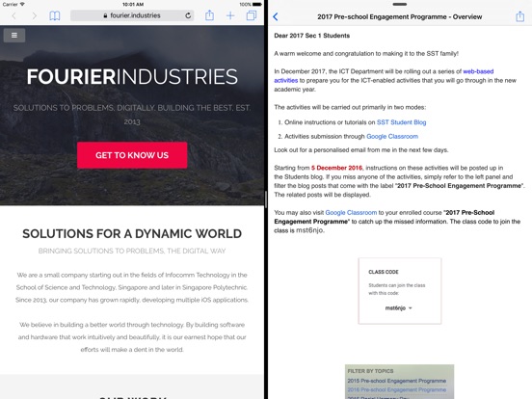
Task: Grab the split view divider handle
Action: (266, 199)
